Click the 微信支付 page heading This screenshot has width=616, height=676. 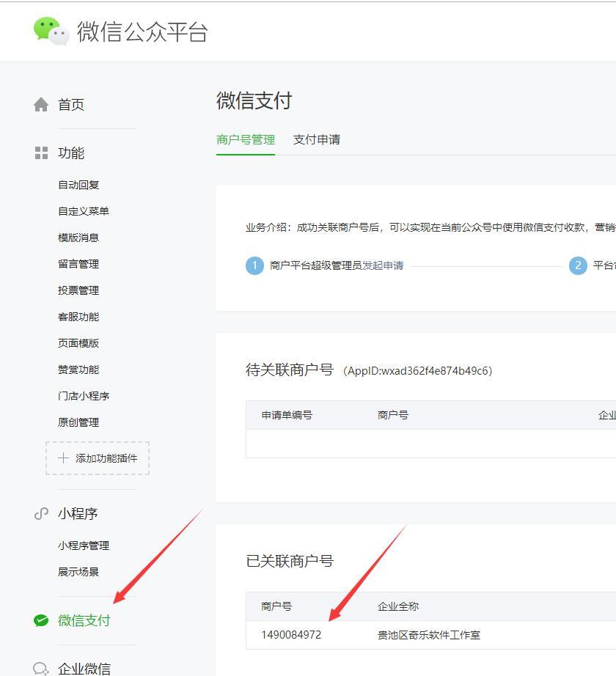[x=254, y=101]
